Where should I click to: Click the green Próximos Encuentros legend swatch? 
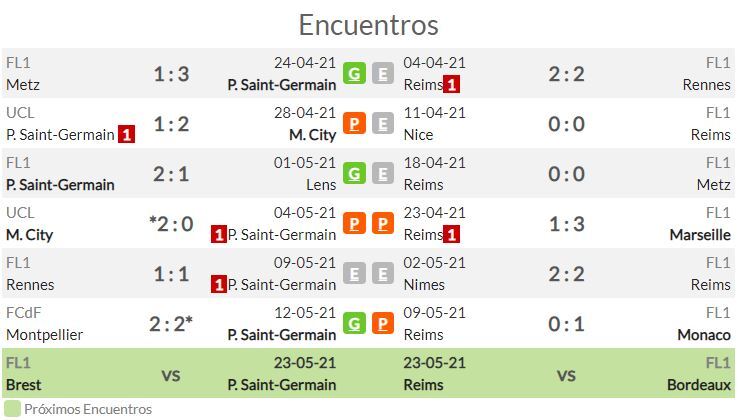pos(12,409)
